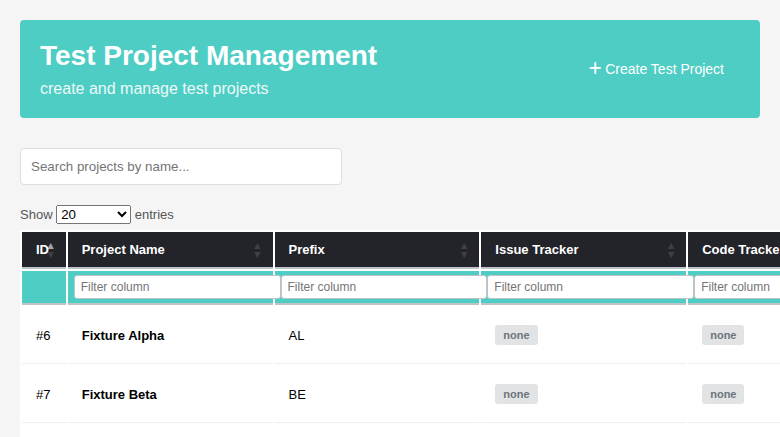Screen dimensions: 780x437
Task: Focus the Prefix filter column field
Action: [384, 287]
